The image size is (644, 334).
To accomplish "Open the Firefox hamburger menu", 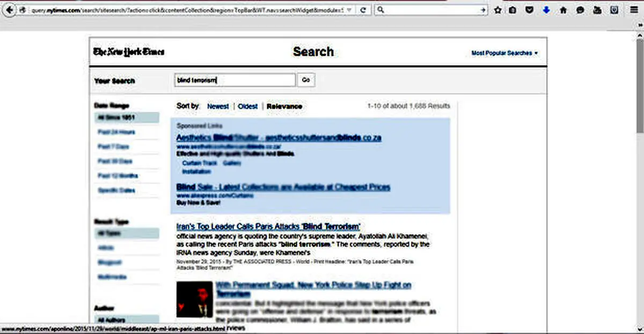I will click(x=634, y=10).
